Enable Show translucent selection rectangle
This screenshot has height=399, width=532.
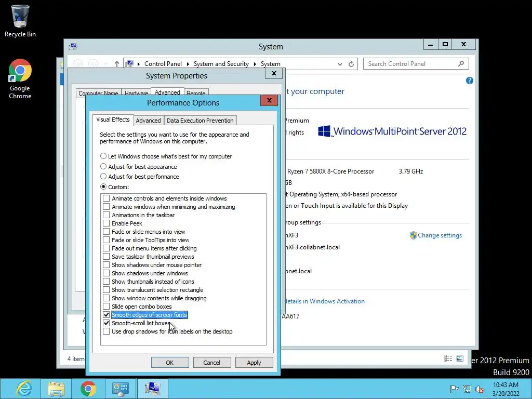tap(106, 290)
